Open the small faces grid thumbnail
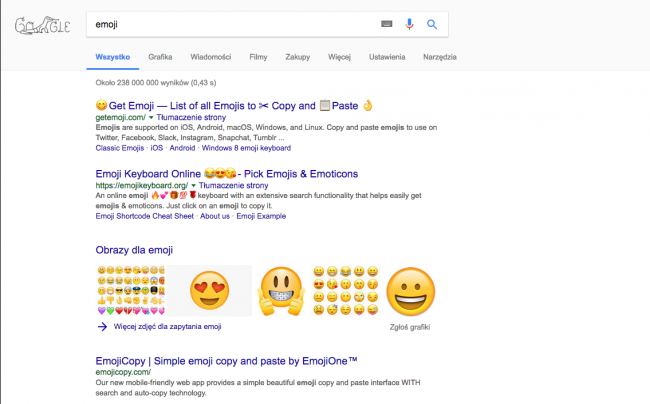Image resolution: width=650 pixels, height=404 pixels. (x=346, y=290)
